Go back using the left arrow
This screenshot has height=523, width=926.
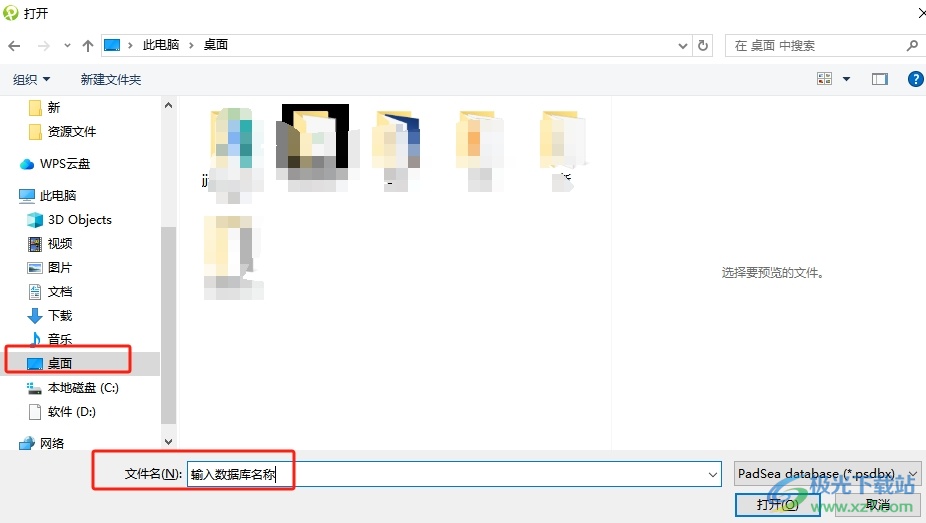coord(14,45)
